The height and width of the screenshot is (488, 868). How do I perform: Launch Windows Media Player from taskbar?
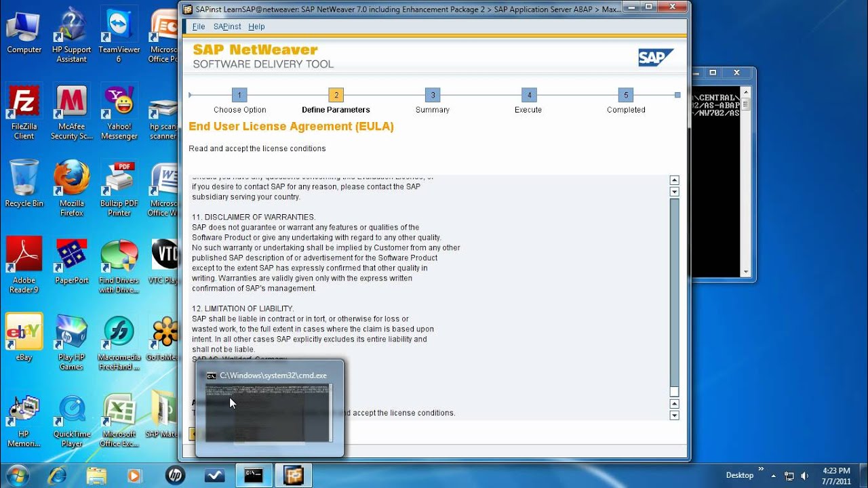click(x=134, y=475)
